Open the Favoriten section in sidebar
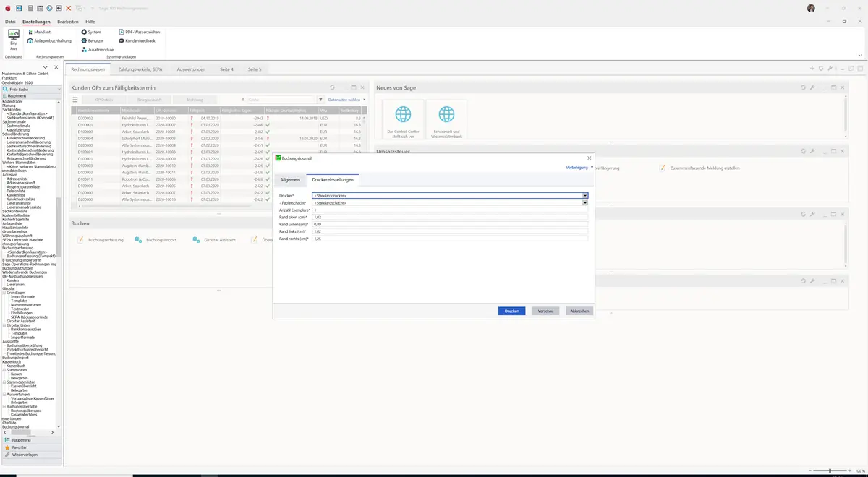Image resolution: width=868 pixels, height=477 pixels. coord(31,447)
